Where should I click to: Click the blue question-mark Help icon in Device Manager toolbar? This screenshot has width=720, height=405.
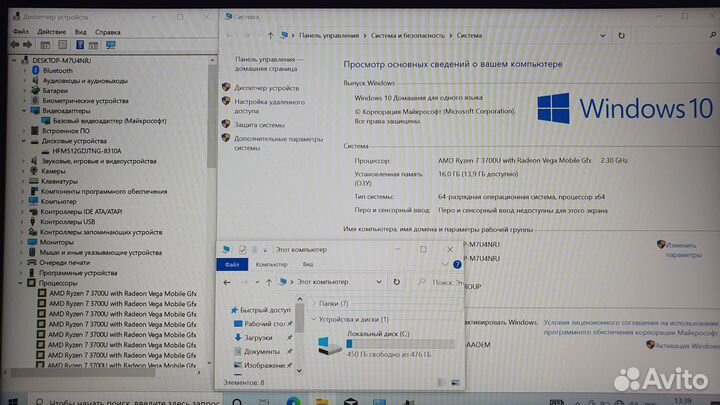80,45
